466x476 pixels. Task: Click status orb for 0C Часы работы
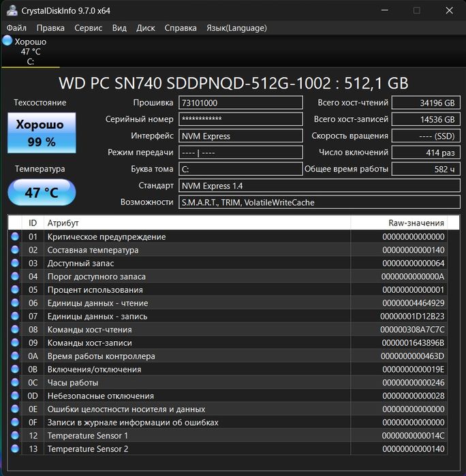coord(15,382)
